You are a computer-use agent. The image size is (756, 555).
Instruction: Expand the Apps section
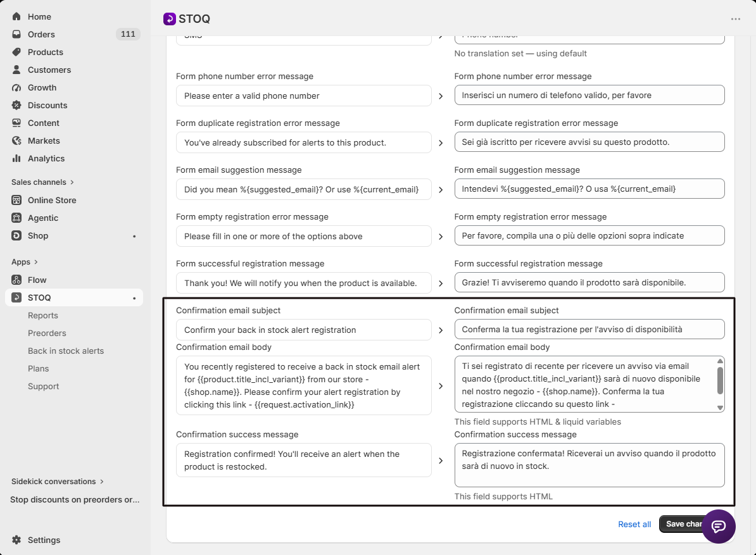(x=25, y=262)
